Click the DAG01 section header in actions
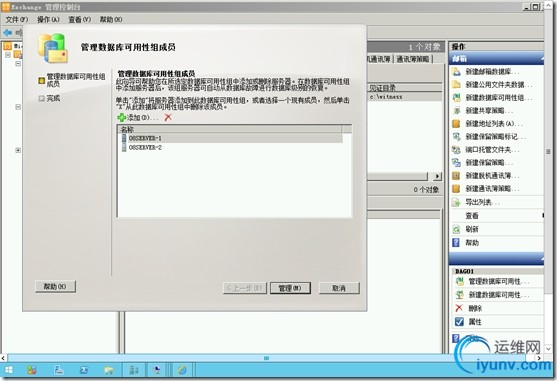 (497, 271)
